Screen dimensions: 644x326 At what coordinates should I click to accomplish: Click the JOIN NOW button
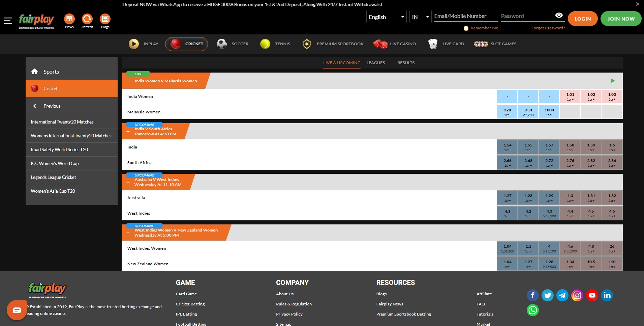[621, 19]
